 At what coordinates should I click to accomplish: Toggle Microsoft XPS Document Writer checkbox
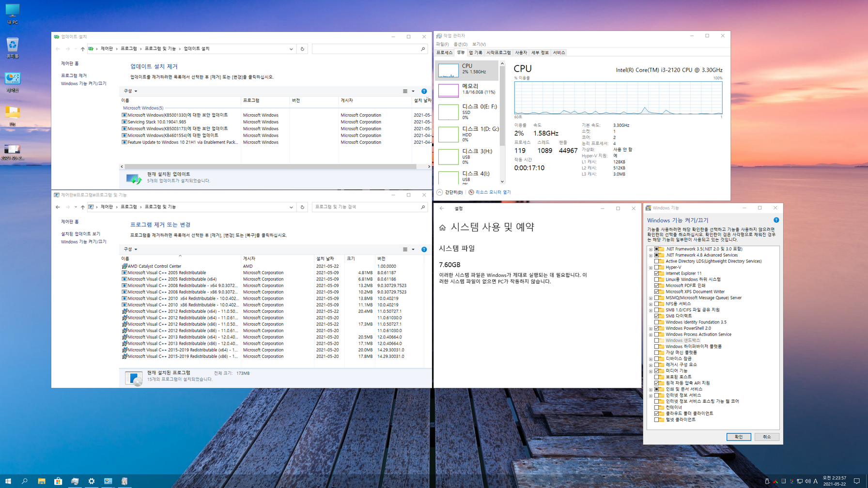click(657, 292)
